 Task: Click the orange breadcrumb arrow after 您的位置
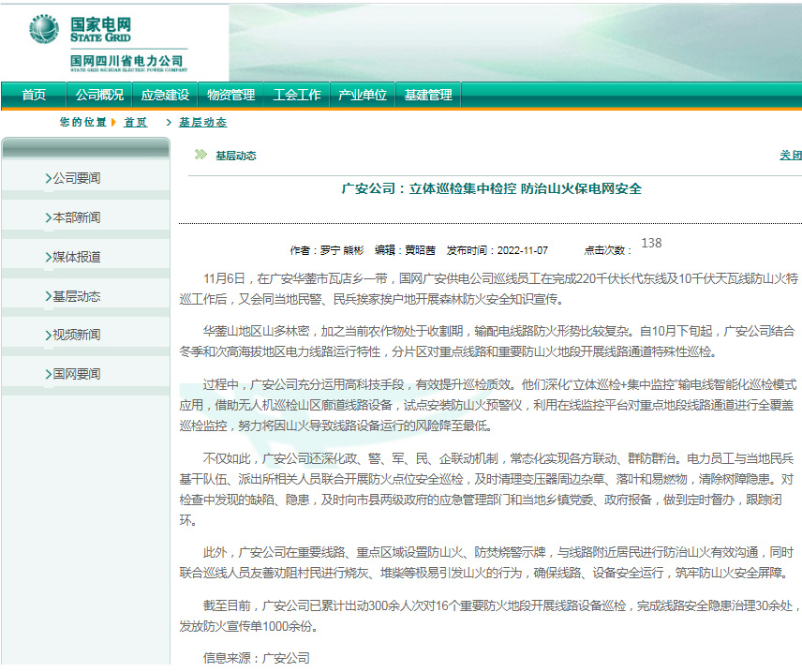[113, 123]
